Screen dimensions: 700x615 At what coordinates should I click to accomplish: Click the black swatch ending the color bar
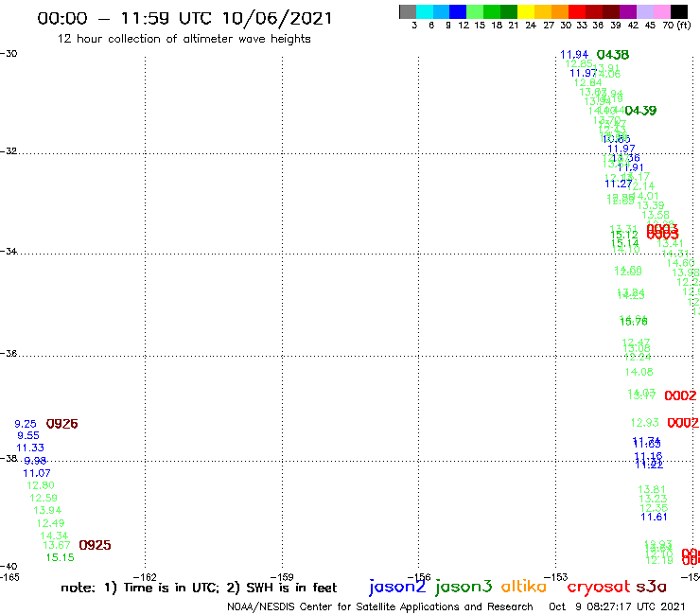tap(679, 11)
